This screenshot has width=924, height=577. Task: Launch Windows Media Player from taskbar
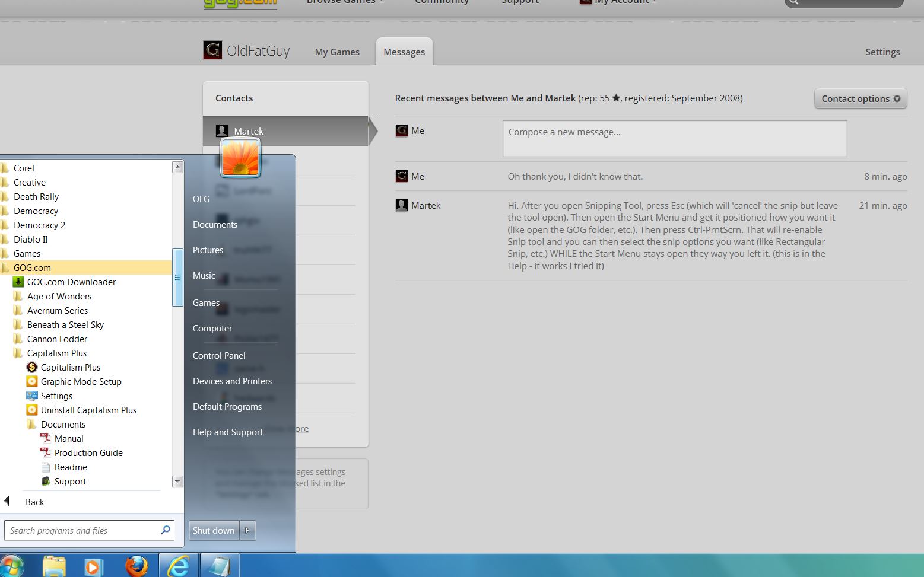tap(93, 567)
